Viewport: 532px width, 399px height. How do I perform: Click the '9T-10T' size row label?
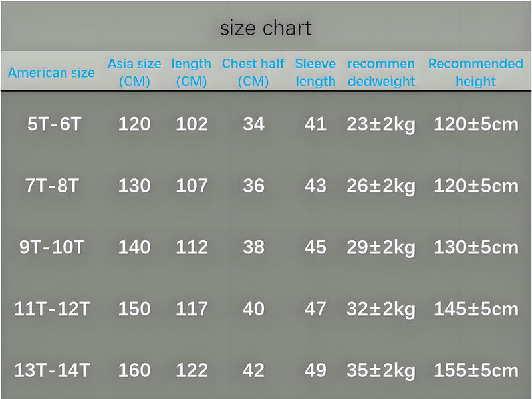(x=52, y=247)
